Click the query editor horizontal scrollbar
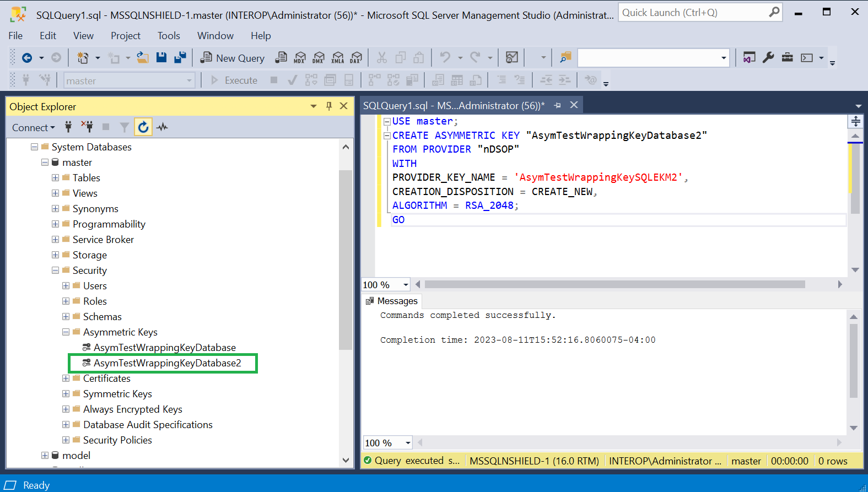This screenshot has width=868, height=492. [614, 284]
